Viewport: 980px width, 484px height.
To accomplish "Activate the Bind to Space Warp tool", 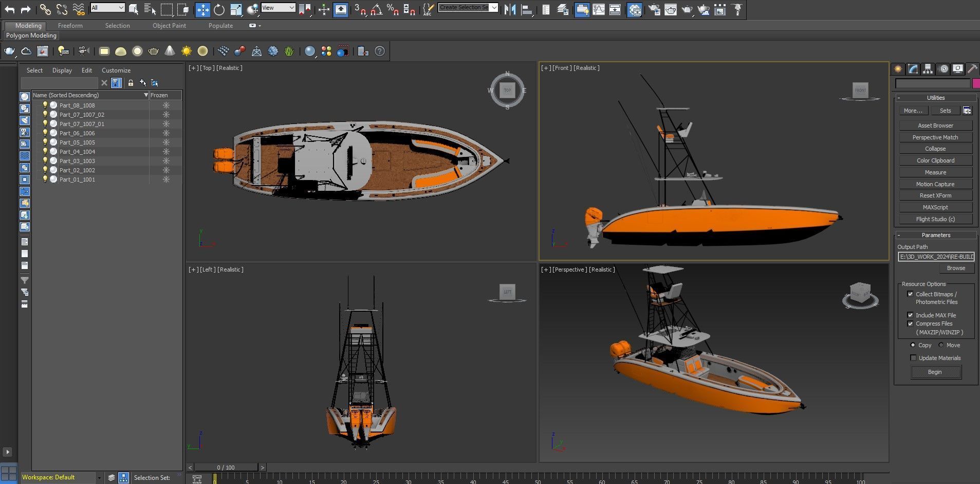I will [78, 9].
